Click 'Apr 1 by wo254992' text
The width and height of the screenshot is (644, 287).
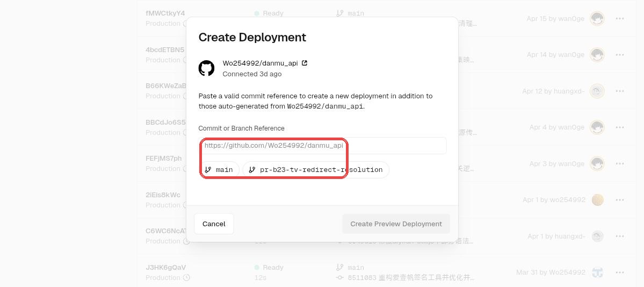(x=554, y=200)
